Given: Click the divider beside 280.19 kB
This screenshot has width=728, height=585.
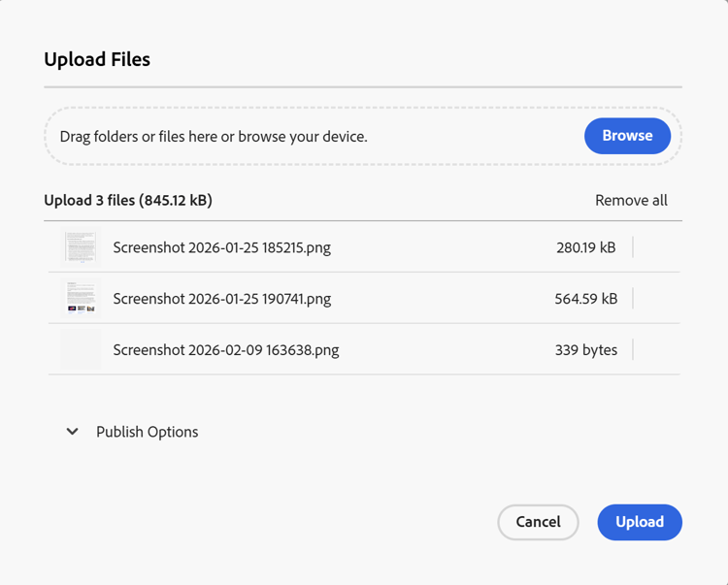Looking at the screenshot, I should coord(633,247).
